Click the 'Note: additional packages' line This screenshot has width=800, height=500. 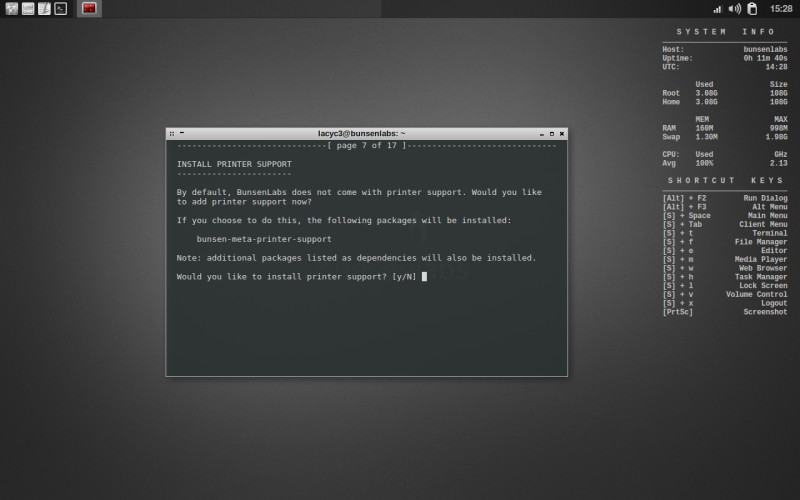tap(356, 258)
